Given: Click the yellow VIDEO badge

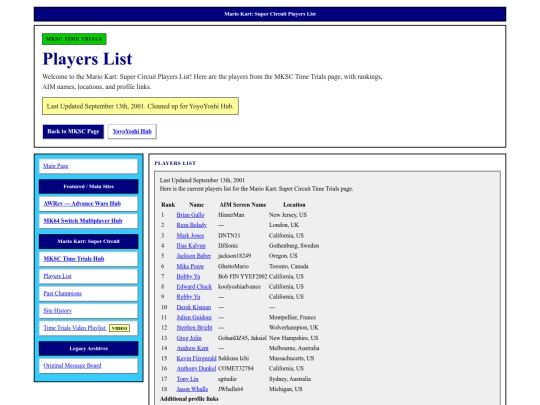Looking at the screenshot, I should pos(120,328).
